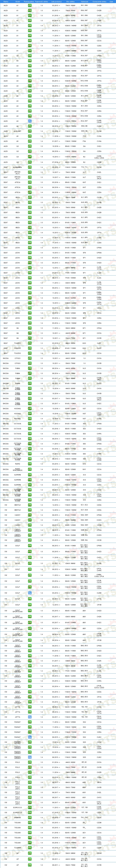The height and width of the screenshot is (868, 116).
Task: Click the petrol icon in the Audi A4 8W2, B9 row
Action: click(30, 126)
